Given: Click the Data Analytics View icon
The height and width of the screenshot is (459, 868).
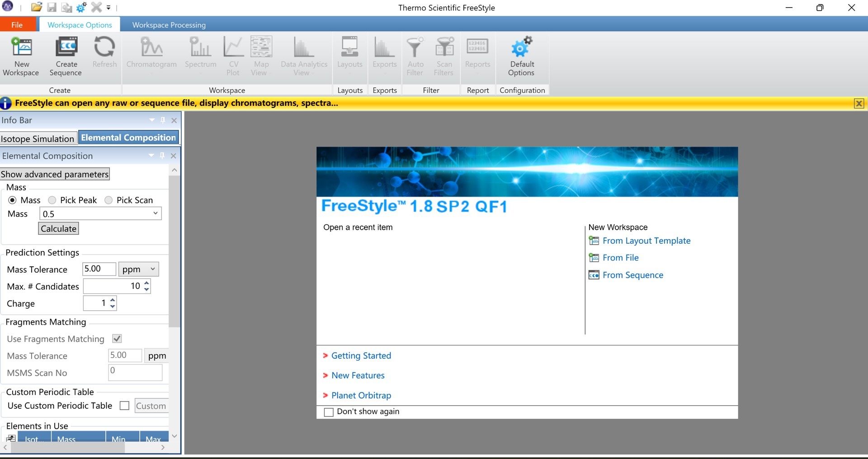Looking at the screenshot, I should pos(303,47).
